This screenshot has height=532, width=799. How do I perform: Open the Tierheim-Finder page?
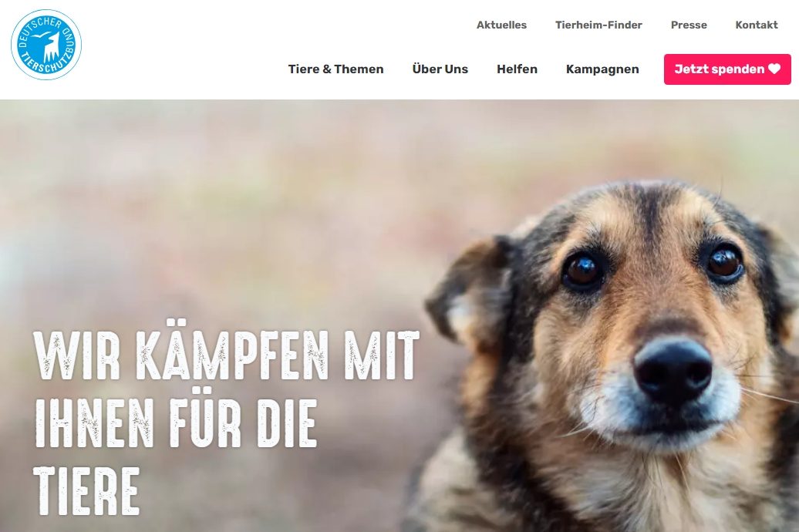(598, 25)
